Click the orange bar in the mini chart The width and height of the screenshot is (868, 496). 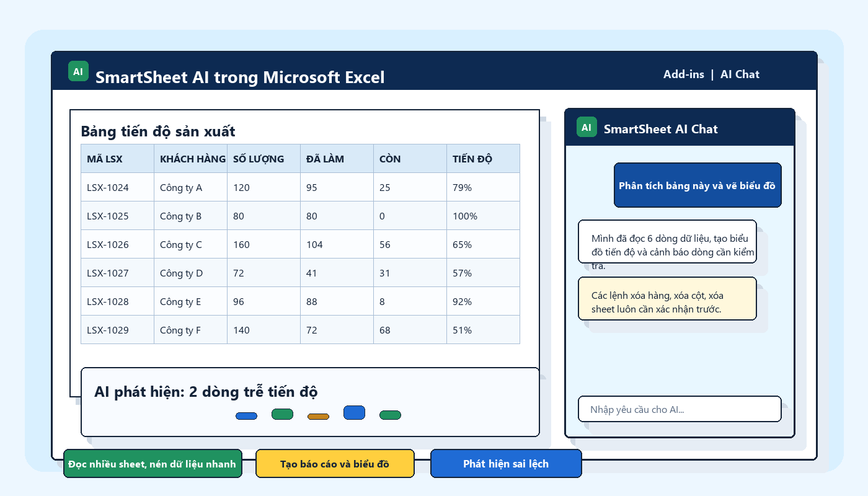coord(318,417)
